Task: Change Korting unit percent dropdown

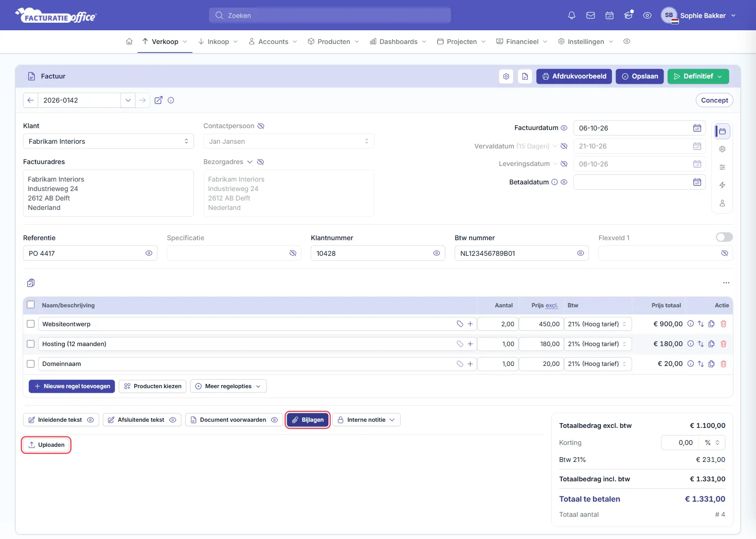Action: coord(712,443)
